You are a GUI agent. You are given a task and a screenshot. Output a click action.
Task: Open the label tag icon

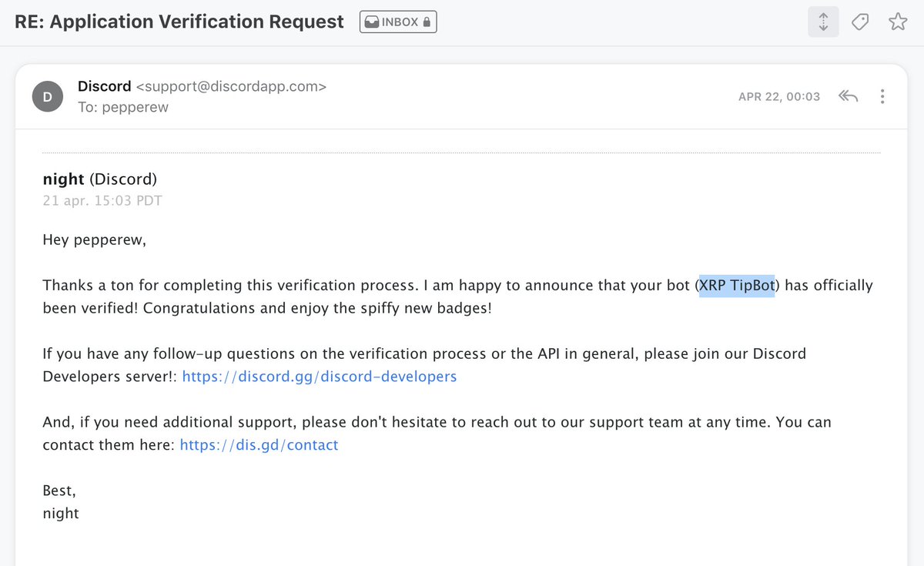click(x=860, y=22)
